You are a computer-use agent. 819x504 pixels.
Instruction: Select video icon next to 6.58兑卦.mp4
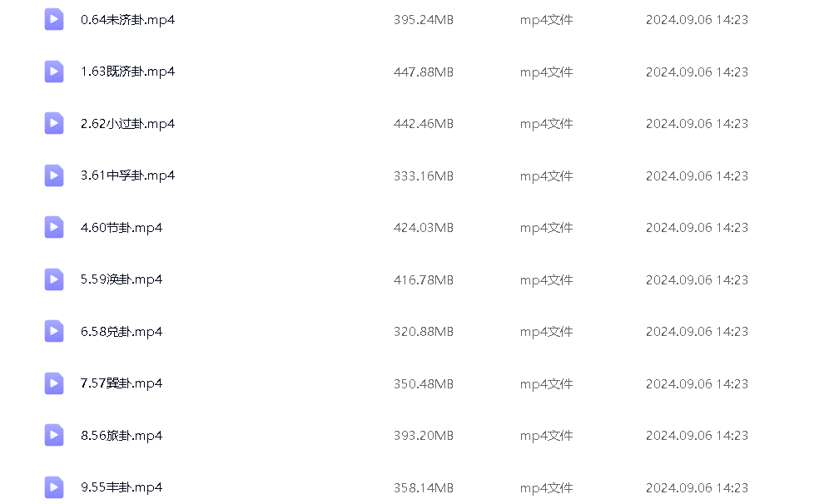[54, 331]
